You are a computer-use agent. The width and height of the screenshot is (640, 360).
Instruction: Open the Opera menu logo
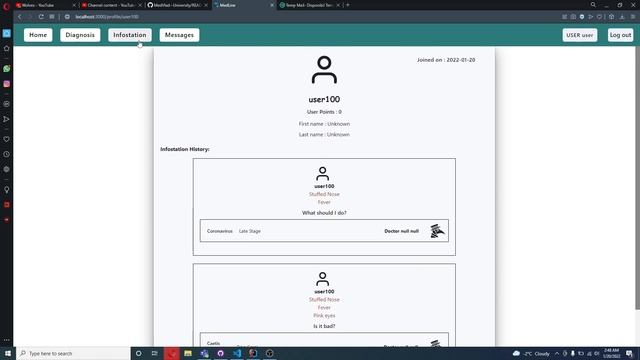6,6
